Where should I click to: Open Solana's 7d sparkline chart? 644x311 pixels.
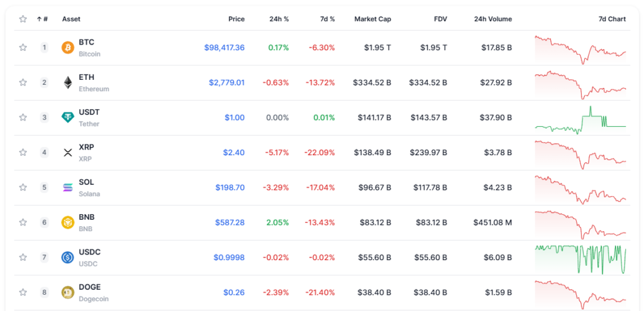click(x=580, y=190)
